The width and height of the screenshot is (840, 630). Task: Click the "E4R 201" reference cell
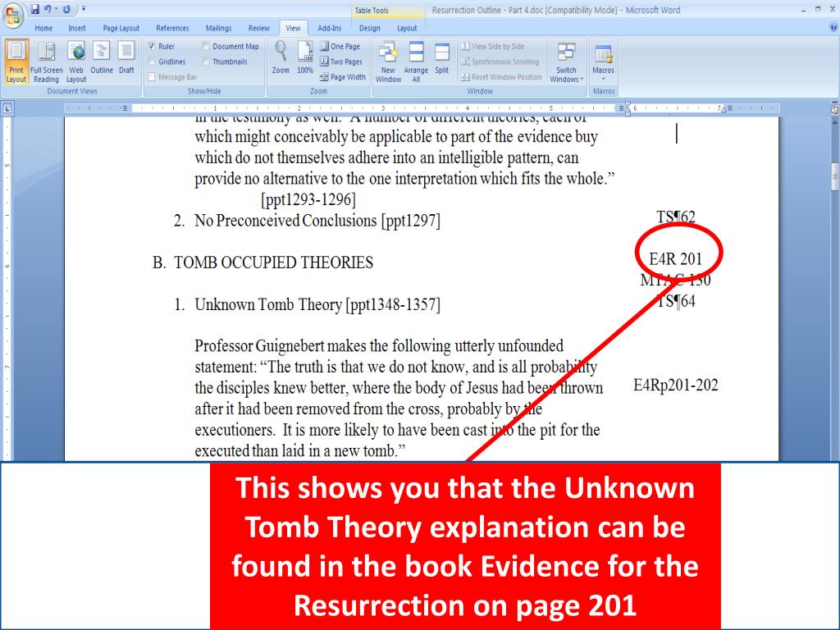click(x=676, y=259)
